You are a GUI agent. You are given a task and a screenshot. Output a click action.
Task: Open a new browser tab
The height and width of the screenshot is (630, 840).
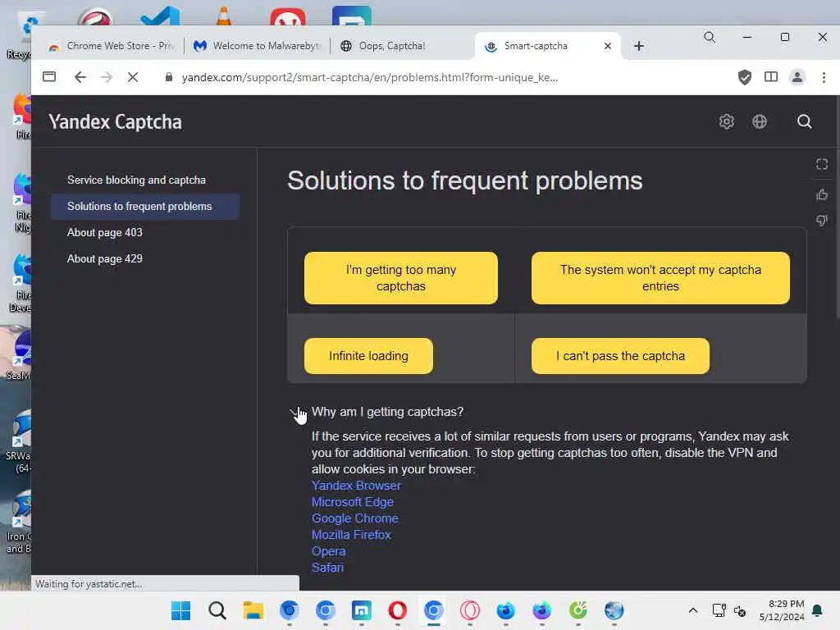638,46
